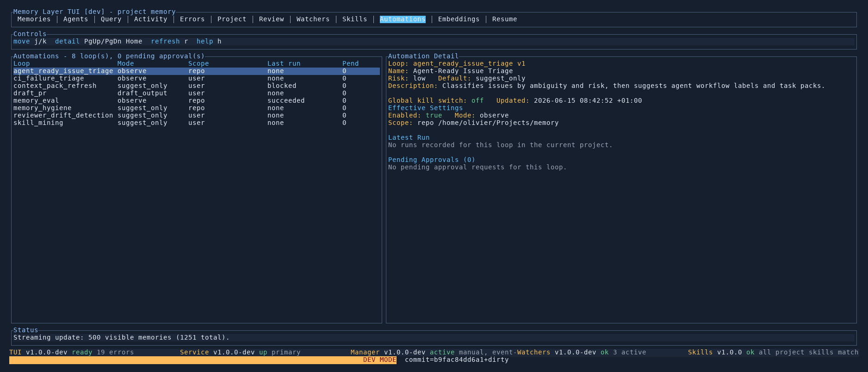Select the agent_ready_issue_triage loop row

pos(196,71)
